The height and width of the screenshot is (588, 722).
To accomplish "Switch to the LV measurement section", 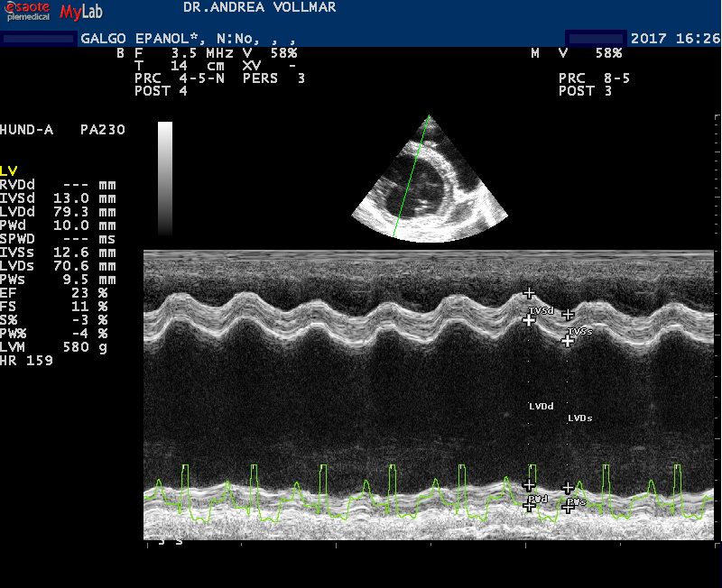I will (x=11, y=170).
